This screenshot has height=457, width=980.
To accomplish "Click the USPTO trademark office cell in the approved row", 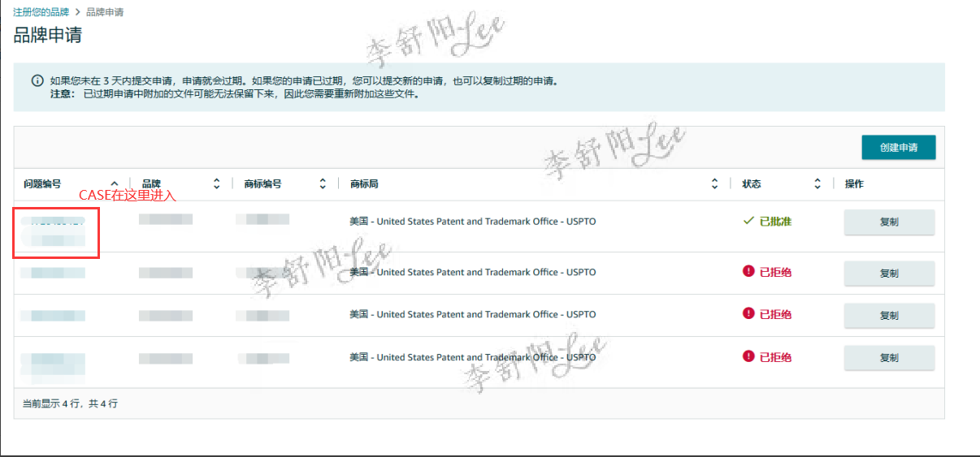I will point(473,222).
